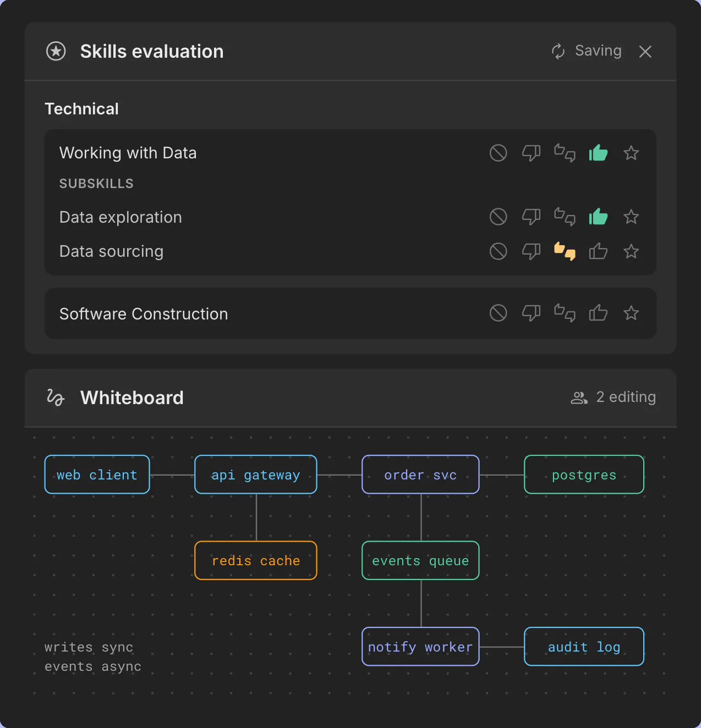Click the Data sourcing subskill name

[111, 251]
